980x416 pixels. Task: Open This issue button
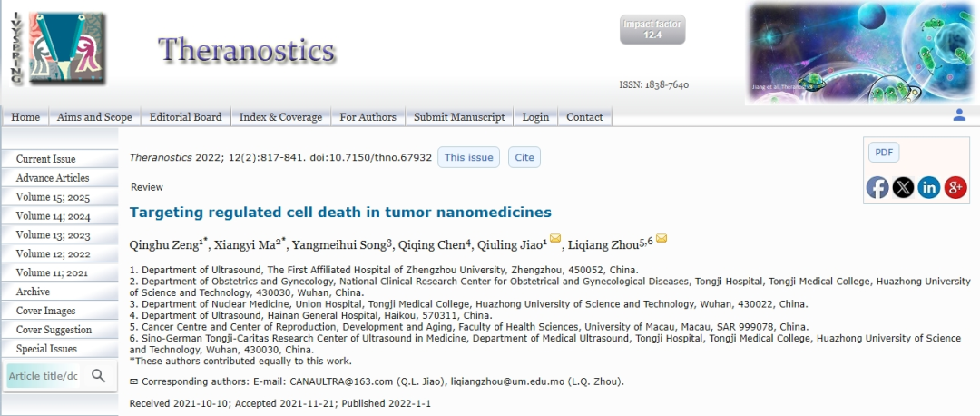coord(469,158)
